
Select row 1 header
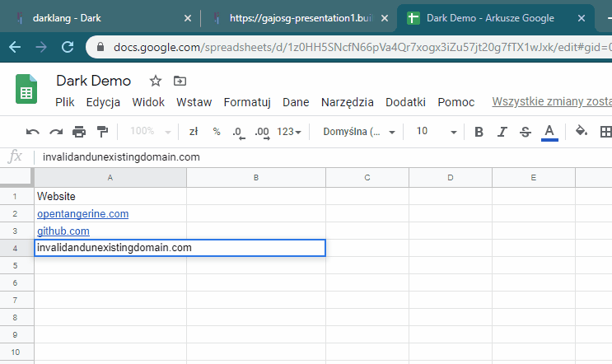click(x=15, y=196)
